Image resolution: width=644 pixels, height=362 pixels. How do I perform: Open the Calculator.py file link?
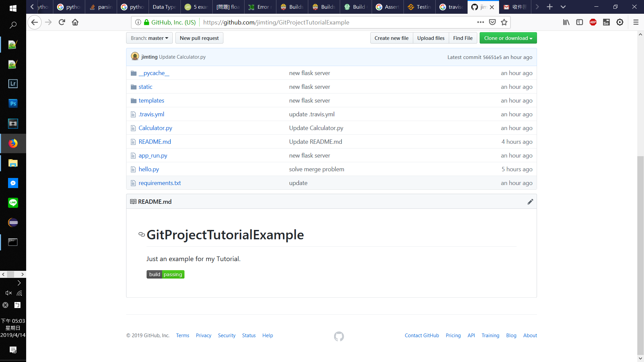pos(155,128)
